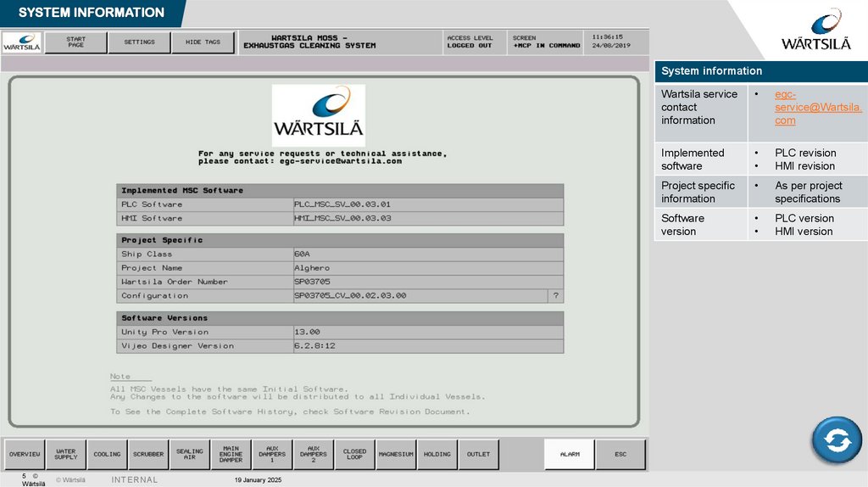Click the 19 January 2025 footer date
The width and height of the screenshot is (868, 487).
click(x=258, y=480)
